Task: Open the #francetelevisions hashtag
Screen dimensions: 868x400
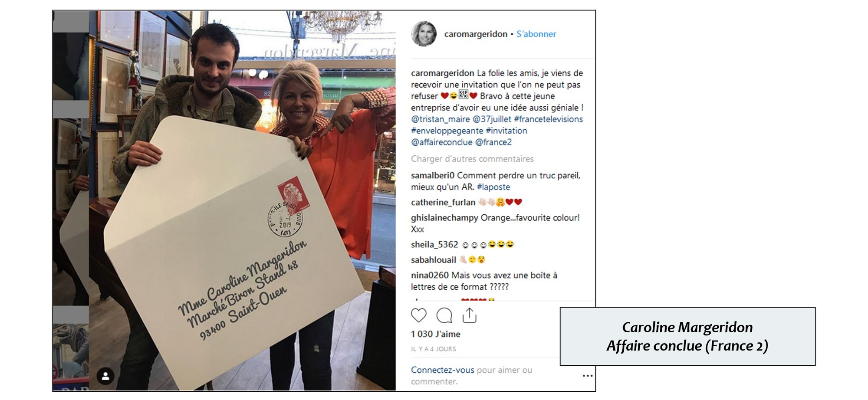Action: 548,119
